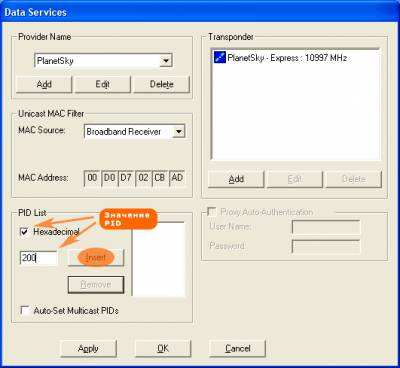Edit the PlanetSky provider
Image resolution: width=400 pixels, height=368 pixels.
point(103,84)
